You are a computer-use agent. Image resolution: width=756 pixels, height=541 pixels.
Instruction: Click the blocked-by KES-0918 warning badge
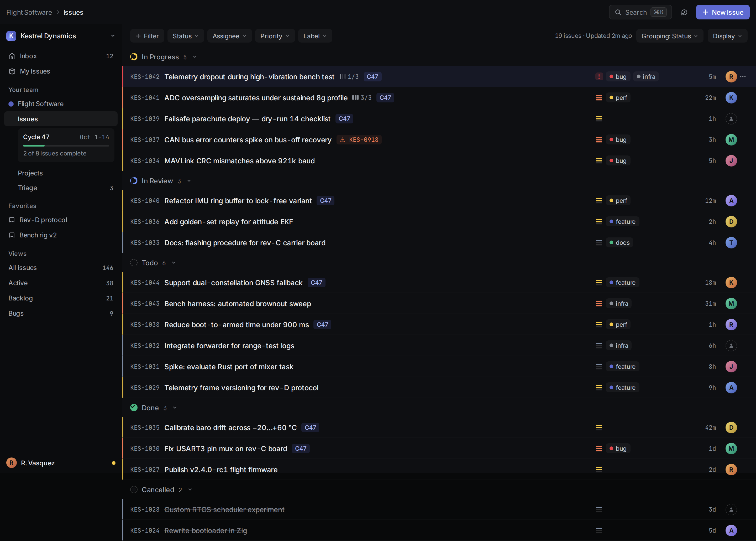[x=359, y=139]
